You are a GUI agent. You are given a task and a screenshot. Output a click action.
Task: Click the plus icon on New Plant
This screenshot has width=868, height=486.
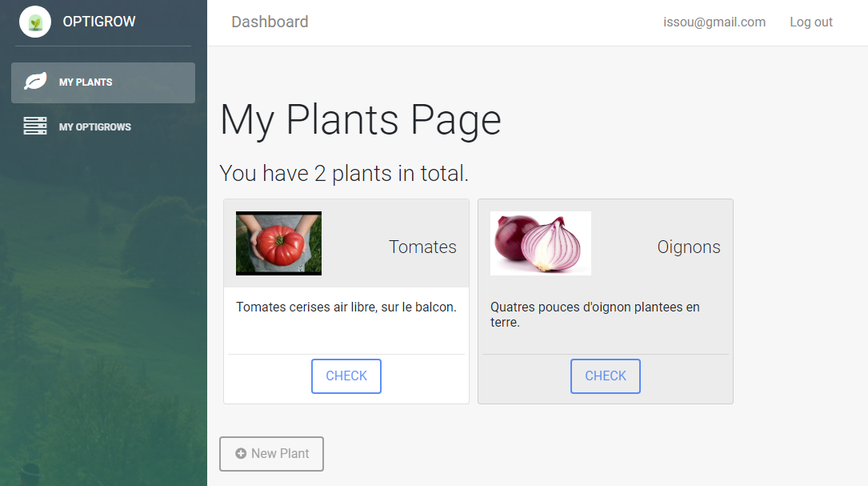click(242, 454)
